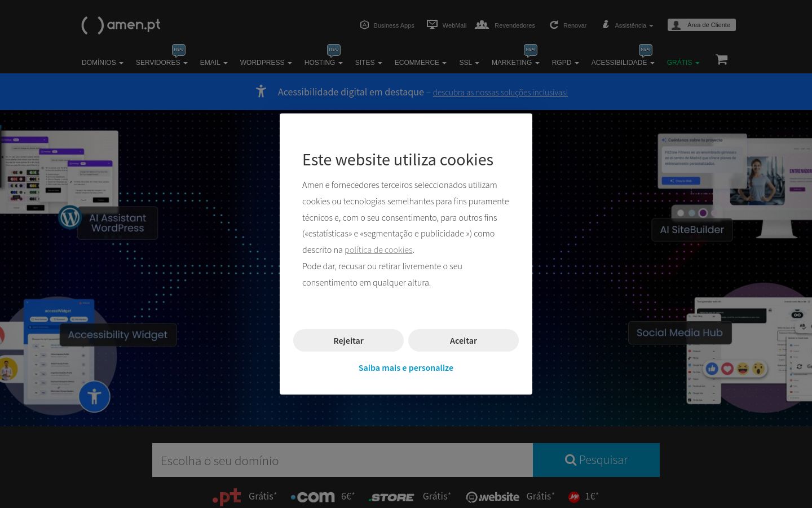Click the .store domain icon
Image resolution: width=812 pixels, height=508 pixels.
coord(391,497)
